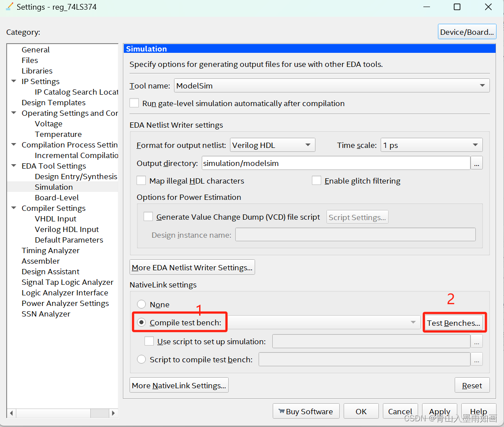
Task: Select Files category
Action: point(30,60)
